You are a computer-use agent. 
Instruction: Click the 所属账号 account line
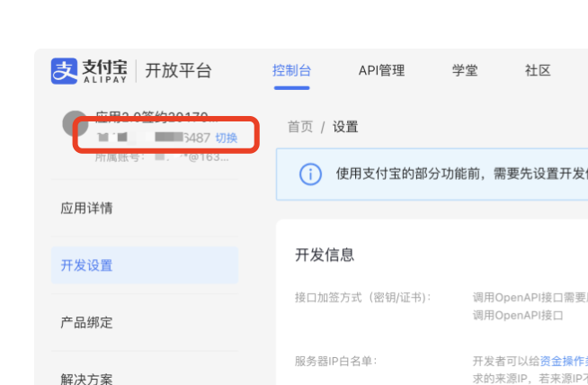(162, 157)
